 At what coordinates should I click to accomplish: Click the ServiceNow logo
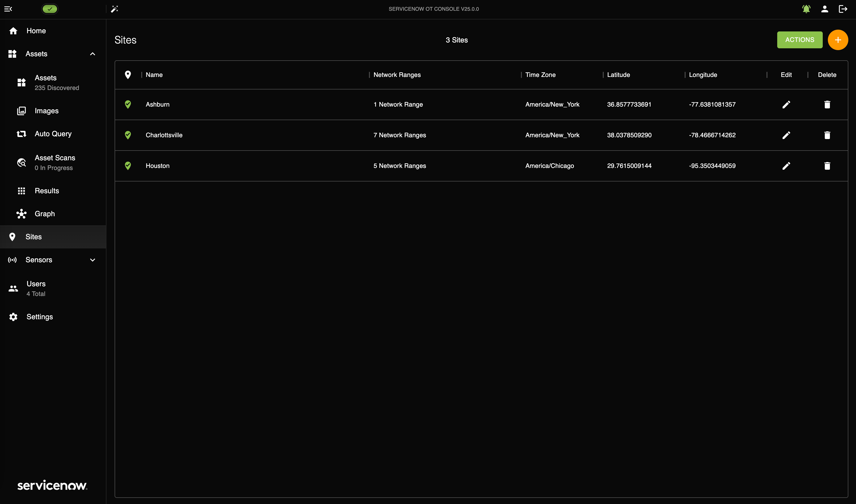coord(52,485)
